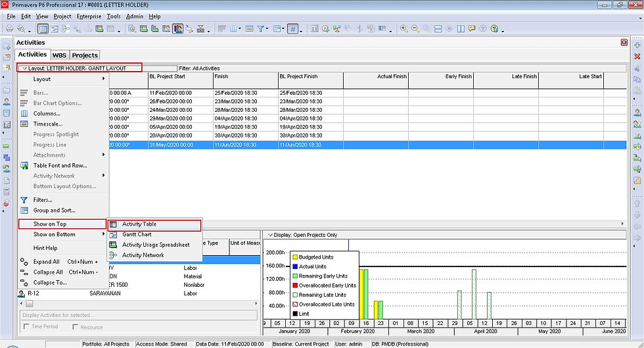Screen dimensions: 644x348
Task: Click the Late Start column header
Action: (x=571, y=80)
